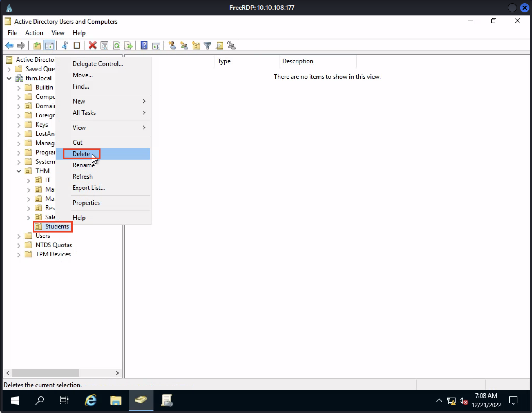Create a new group with the toolbar icon
Viewport: 532px width, 413px height.
(184, 45)
